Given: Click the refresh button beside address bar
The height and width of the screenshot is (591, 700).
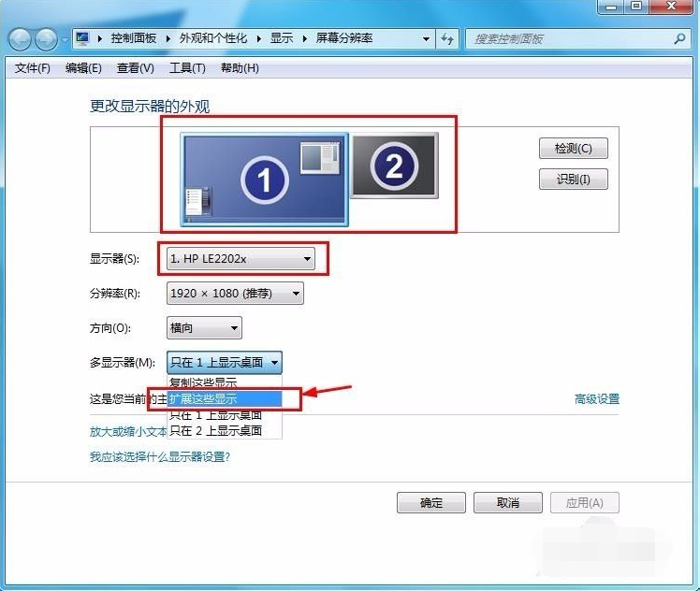Looking at the screenshot, I should [x=447, y=39].
